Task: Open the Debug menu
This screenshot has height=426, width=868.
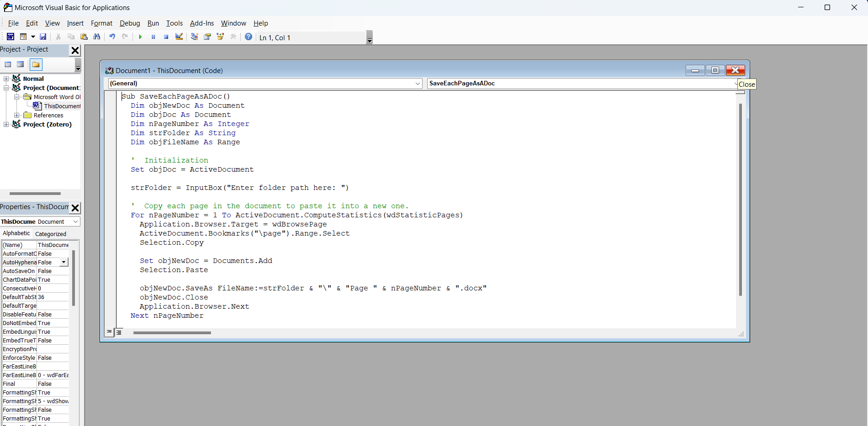Action: (x=129, y=23)
